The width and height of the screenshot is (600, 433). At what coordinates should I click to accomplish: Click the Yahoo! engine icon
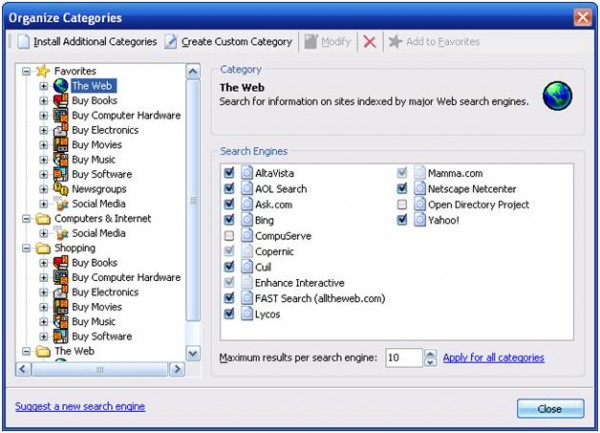coord(420,220)
